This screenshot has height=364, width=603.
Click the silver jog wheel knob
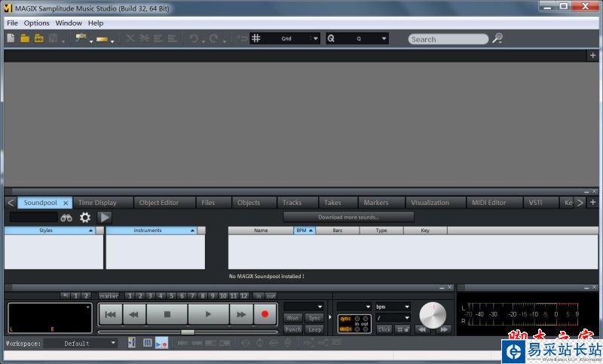coord(433,315)
